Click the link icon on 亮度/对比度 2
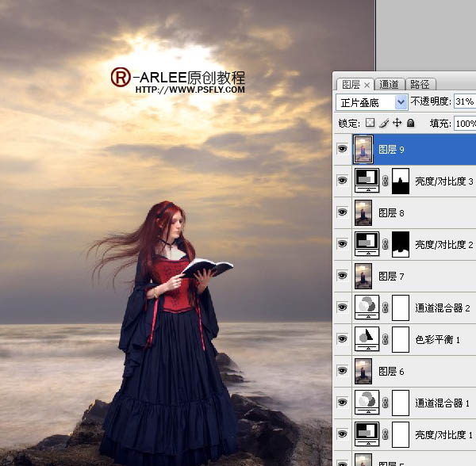The image size is (476, 466). (386, 244)
